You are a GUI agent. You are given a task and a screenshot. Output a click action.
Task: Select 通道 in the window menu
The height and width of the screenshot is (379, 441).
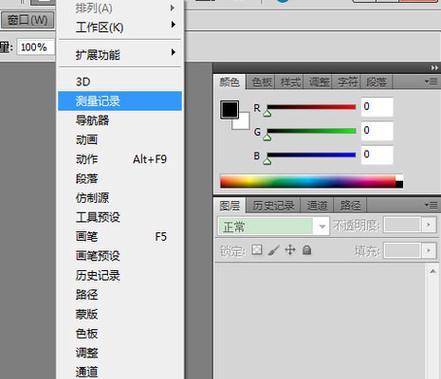(x=120, y=371)
